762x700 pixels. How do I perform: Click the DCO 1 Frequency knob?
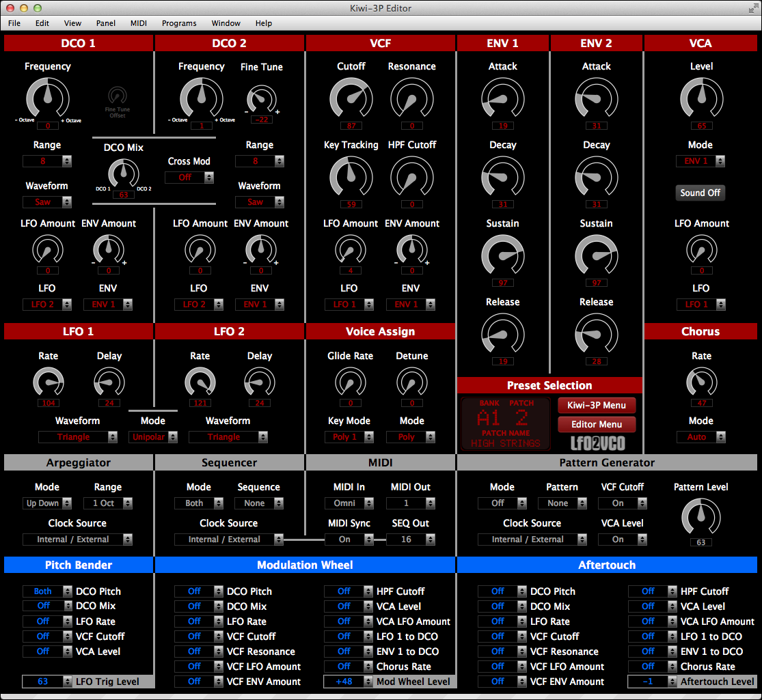47,98
